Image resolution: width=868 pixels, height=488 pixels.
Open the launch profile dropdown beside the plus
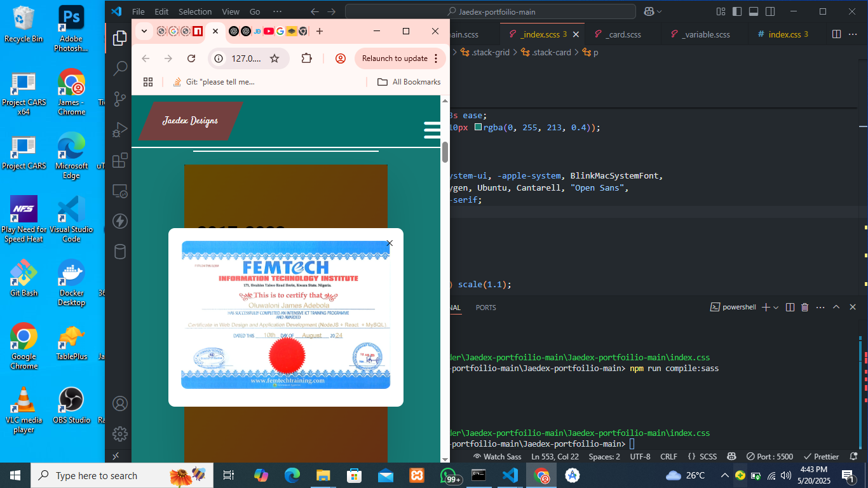pos(776,308)
